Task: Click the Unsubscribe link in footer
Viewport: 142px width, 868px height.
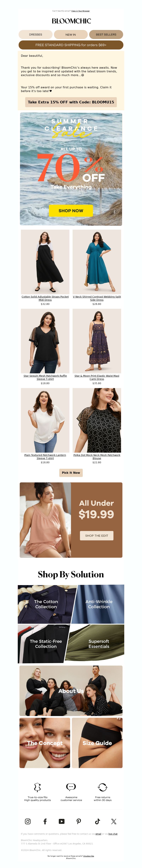Action: coord(88,856)
